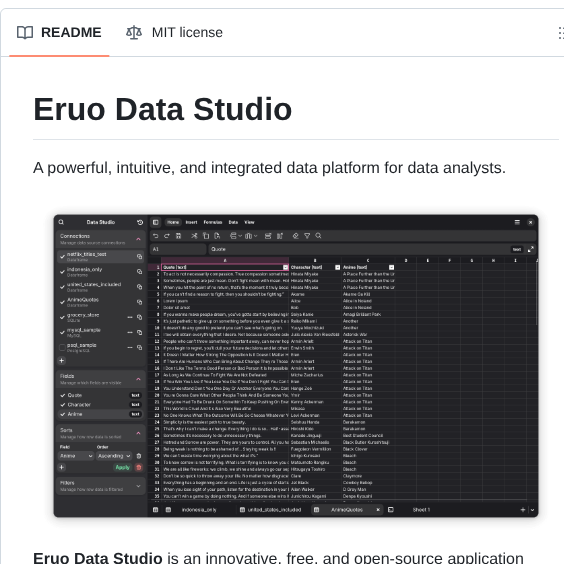Collapse the Sorts section
The height and width of the screenshot is (564, 564).
coord(138,433)
